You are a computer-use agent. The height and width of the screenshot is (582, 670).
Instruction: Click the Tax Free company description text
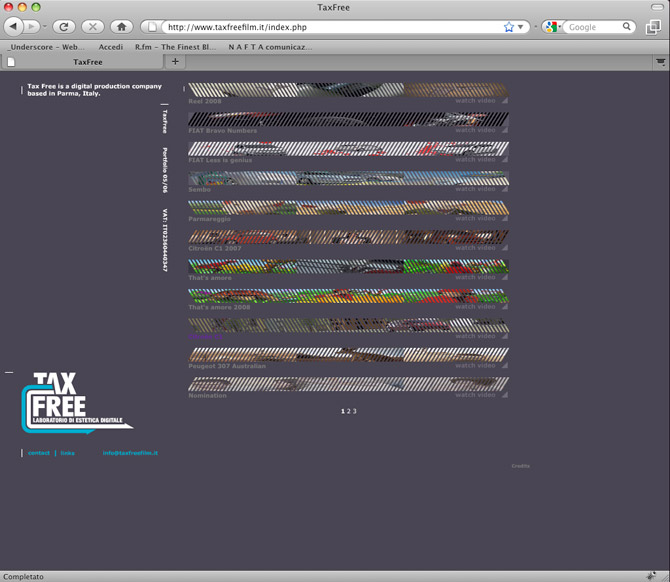tap(94, 90)
